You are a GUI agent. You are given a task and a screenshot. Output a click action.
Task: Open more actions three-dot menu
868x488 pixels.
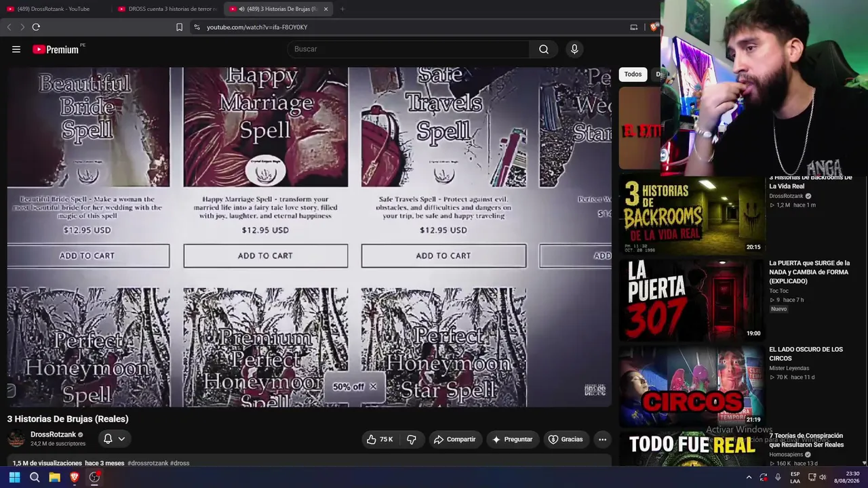[602, 439]
